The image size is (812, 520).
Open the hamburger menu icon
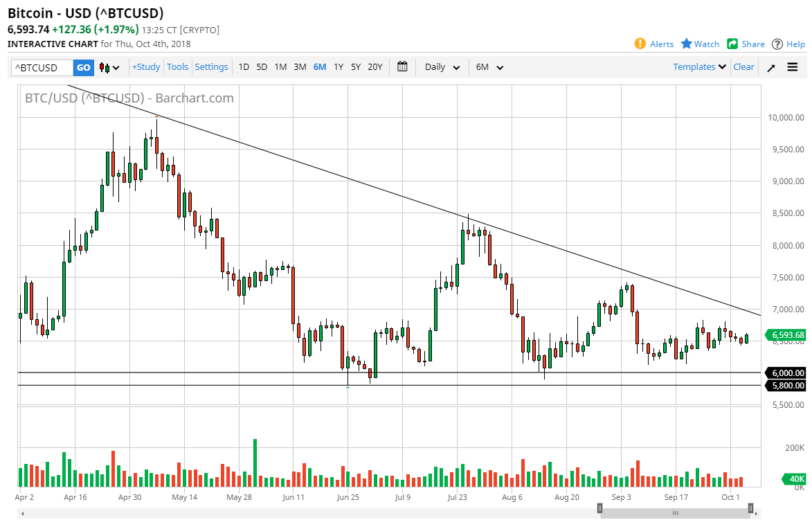point(793,67)
